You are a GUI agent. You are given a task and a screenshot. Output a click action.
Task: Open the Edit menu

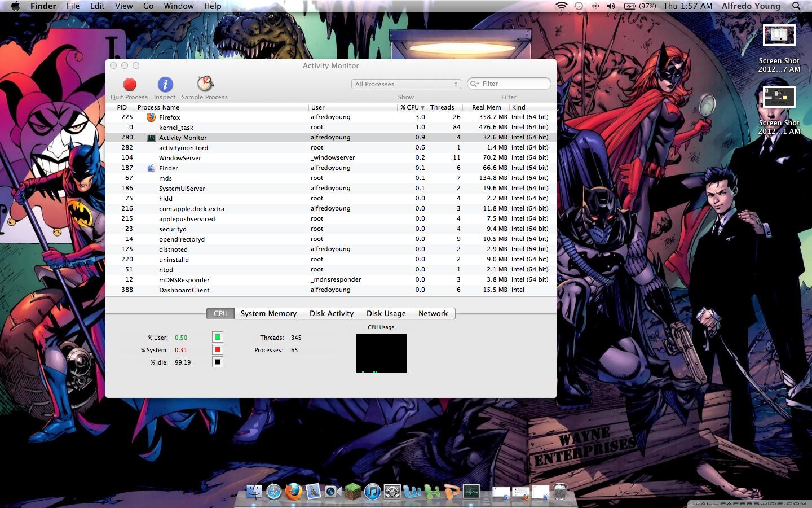97,6
